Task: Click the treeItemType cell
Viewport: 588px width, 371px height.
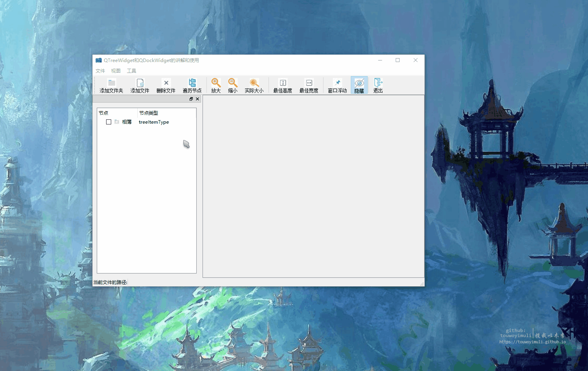Action: (x=154, y=122)
